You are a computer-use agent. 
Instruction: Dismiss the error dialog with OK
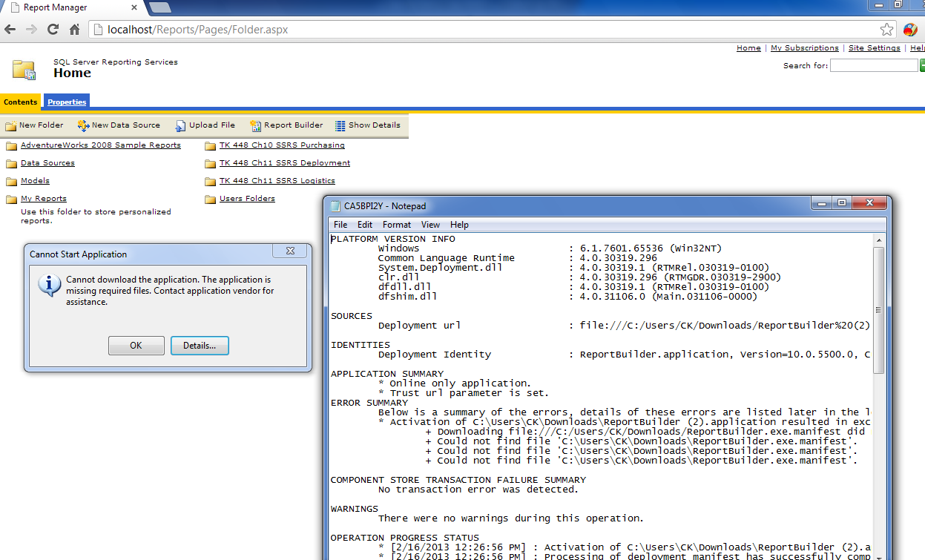coord(136,345)
